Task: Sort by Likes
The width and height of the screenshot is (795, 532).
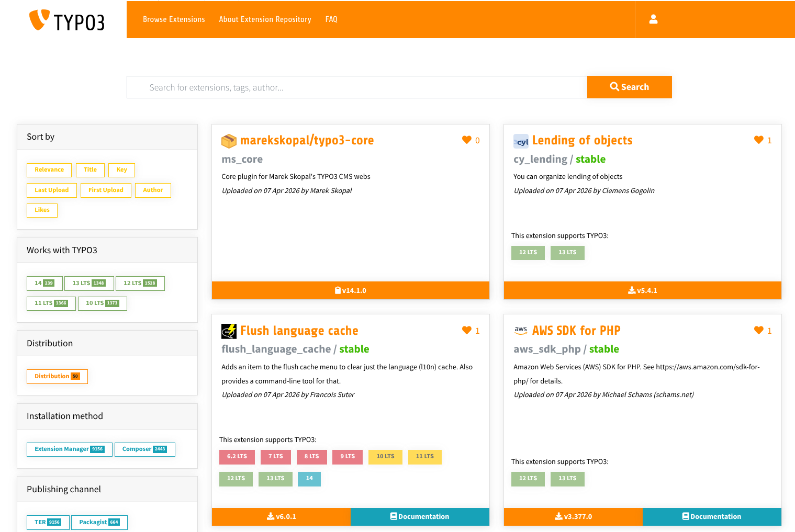Action: pyautogui.click(x=42, y=210)
